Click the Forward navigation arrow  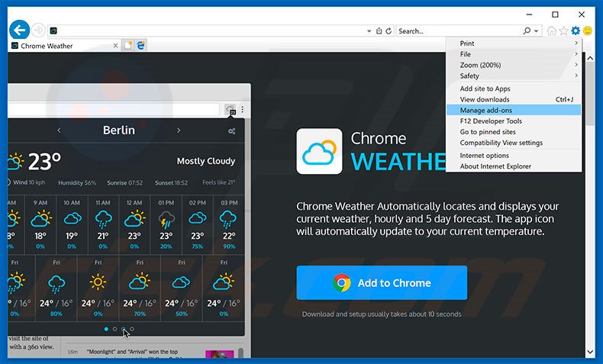pyautogui.click(x=38, y=30)
